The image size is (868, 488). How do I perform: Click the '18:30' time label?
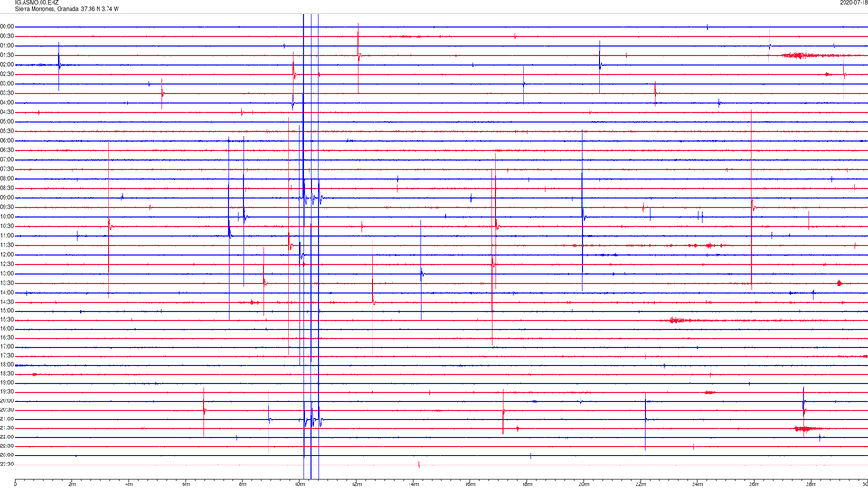coord(7,374)
